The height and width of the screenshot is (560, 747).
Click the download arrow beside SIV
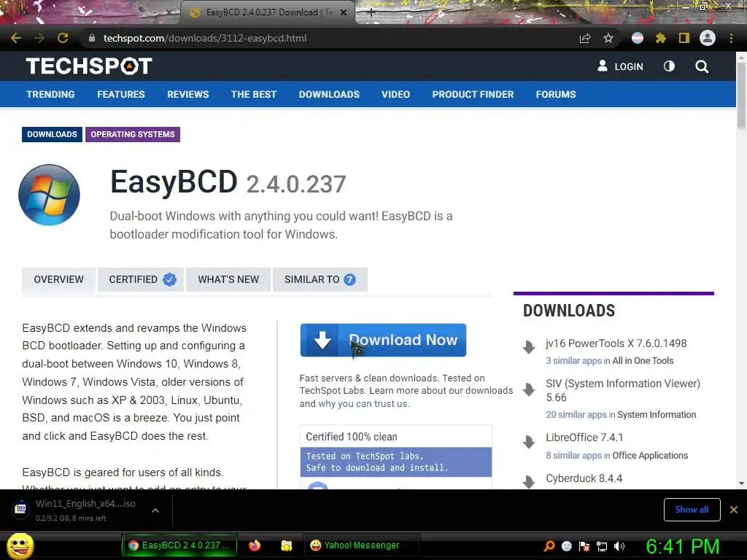coord(529,389)
